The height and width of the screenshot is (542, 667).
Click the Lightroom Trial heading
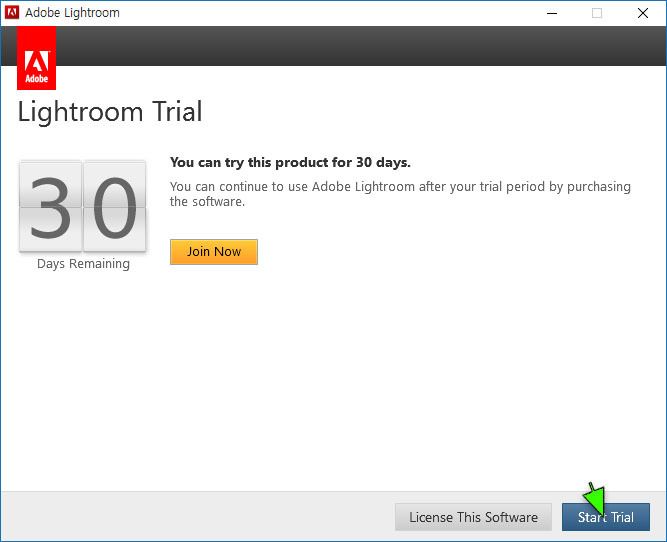click(110, 112)
